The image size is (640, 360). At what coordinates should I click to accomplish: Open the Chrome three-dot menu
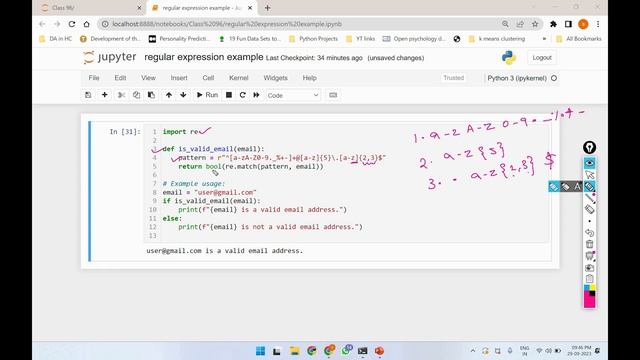point(598,24)
